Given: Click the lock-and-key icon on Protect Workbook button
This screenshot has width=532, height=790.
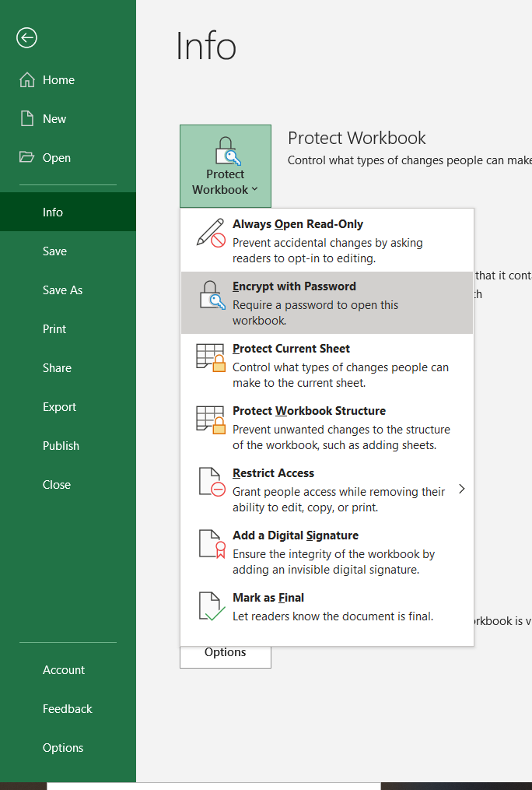Looking at the screenshot, I should [227, 151].
